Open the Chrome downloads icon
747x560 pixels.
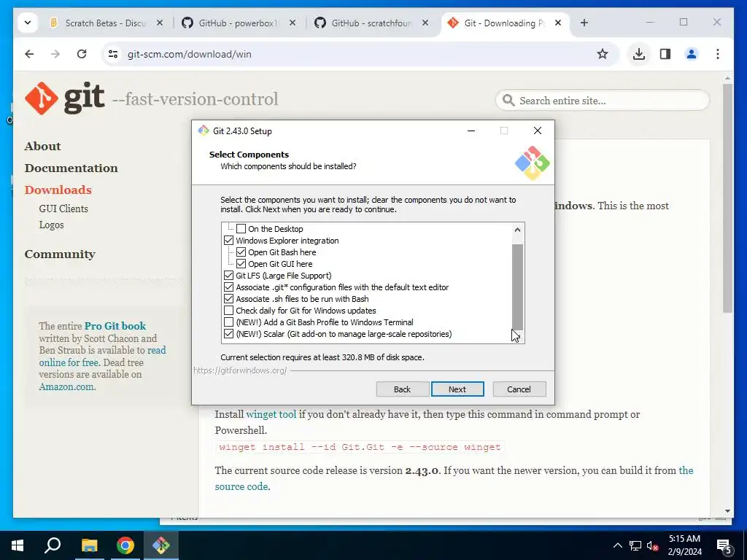coord(639,54)
